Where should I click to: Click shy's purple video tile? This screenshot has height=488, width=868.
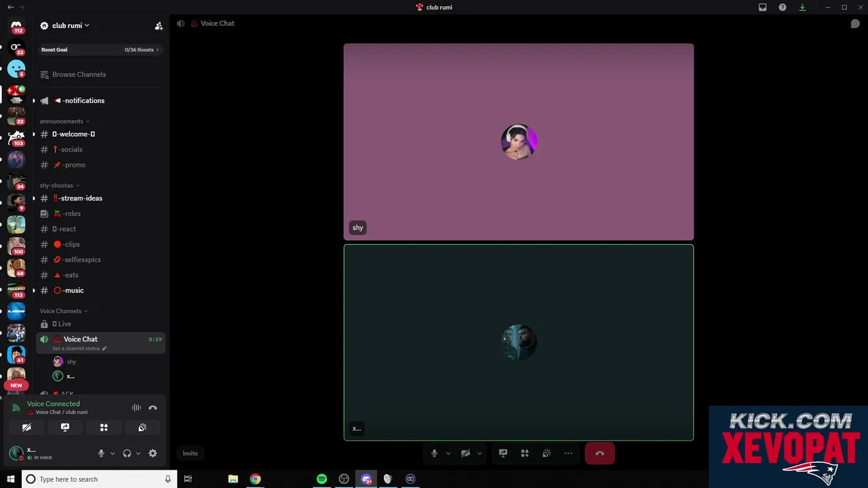tap(519, 142)
